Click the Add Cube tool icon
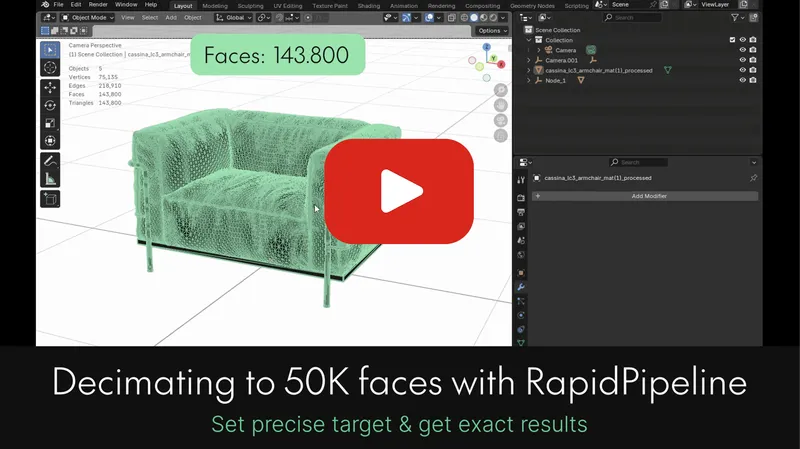 click(x=50, y=198)
